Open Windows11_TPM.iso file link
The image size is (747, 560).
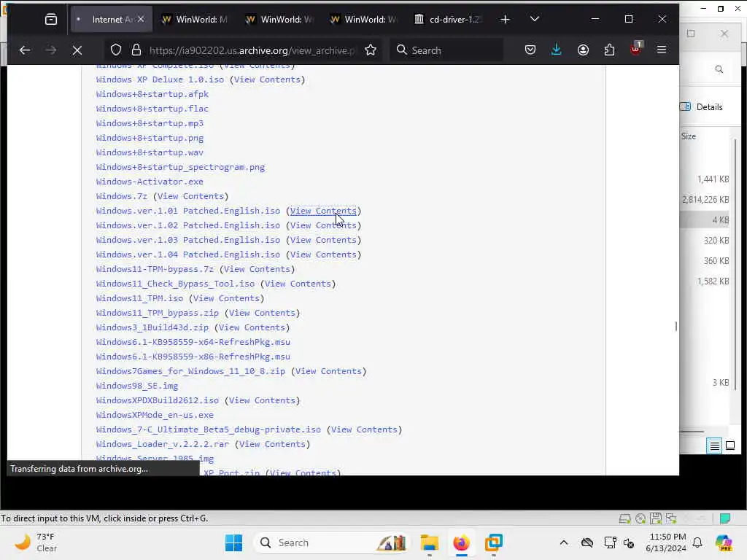point(139,298)
